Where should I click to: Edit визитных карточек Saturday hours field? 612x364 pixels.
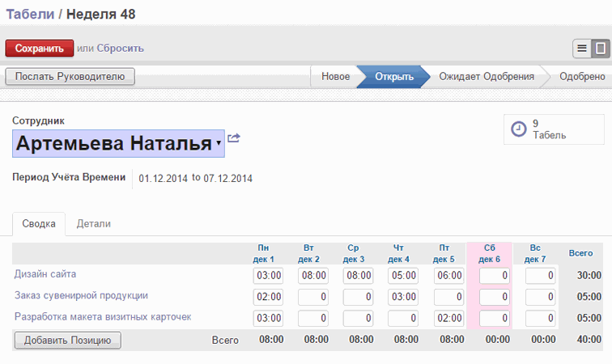point(495,319)
